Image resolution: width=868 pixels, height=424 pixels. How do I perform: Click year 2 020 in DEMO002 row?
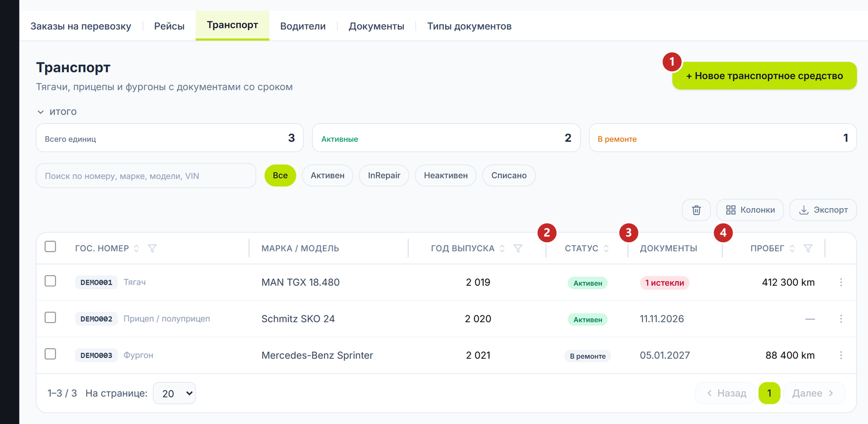478,319
